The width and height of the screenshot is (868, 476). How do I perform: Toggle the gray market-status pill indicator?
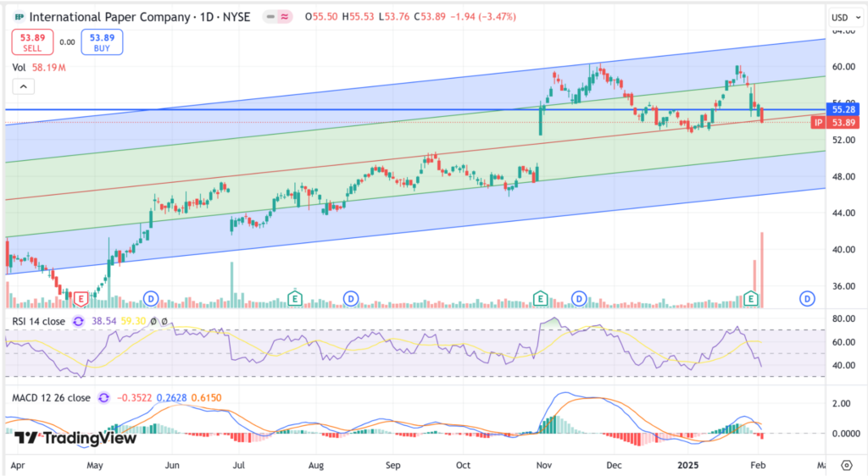click(270, 17)
